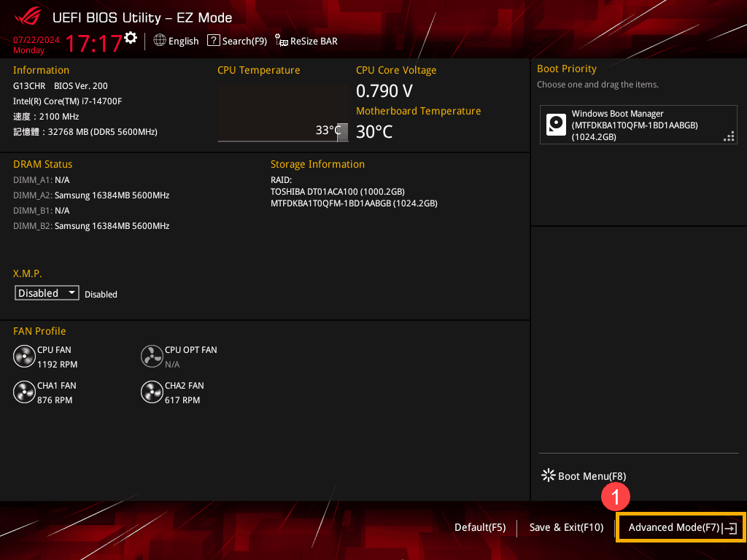Open the X.M.P. Disabled dropdown
Screen dimensions: 747x560
pyautogui.click(x=47, y=293)
